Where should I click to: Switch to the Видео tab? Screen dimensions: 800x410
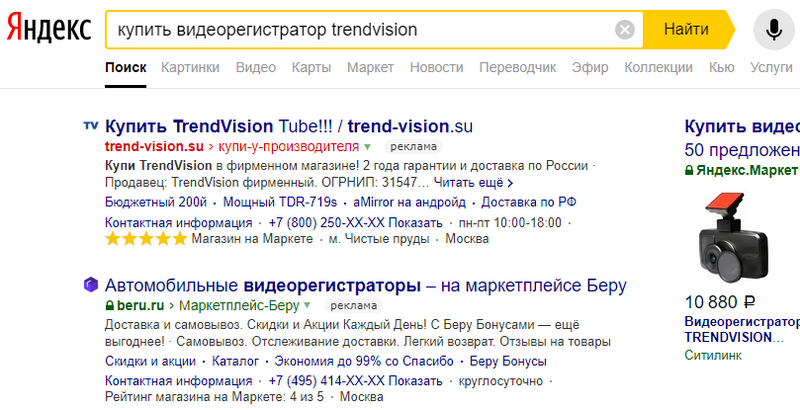pyautogui.click(x=256, y=67)
